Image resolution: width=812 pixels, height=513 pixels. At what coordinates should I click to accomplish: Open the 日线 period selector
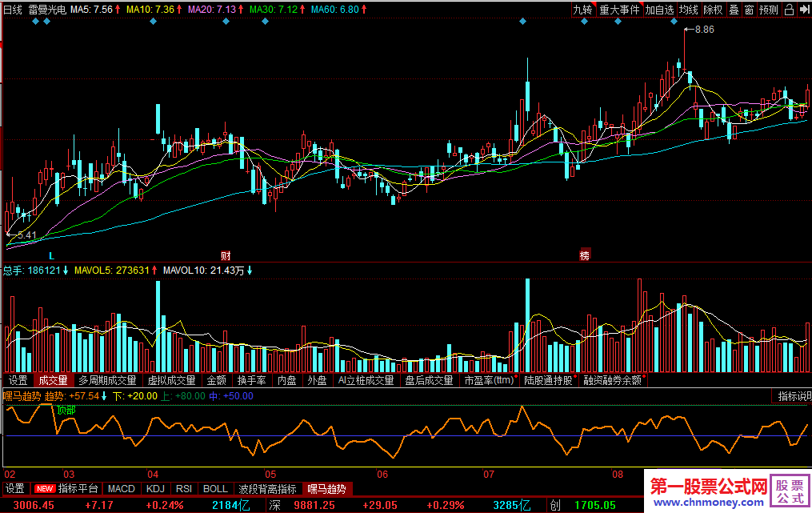[13, 10]
